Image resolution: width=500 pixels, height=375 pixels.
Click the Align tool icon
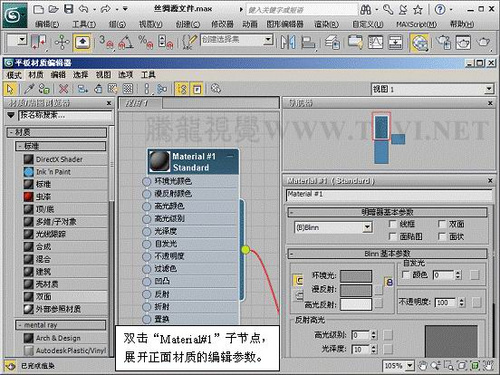tap(308, 42)
